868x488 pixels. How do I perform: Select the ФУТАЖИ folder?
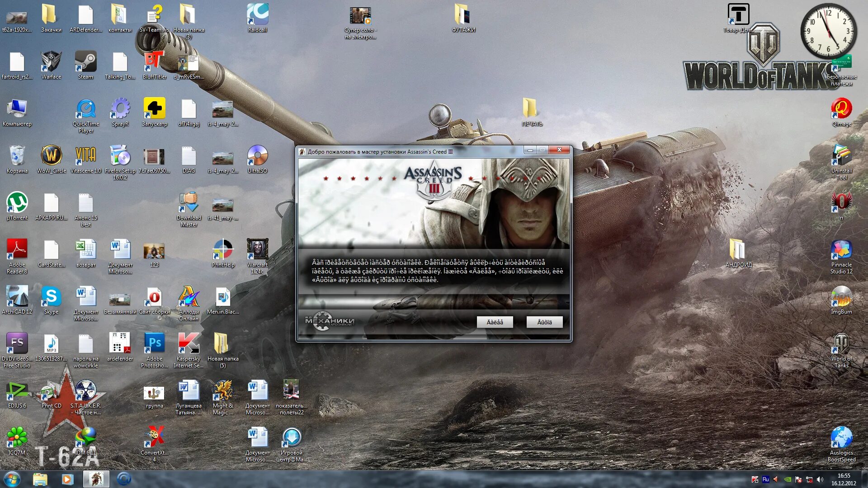click(463, 18)
